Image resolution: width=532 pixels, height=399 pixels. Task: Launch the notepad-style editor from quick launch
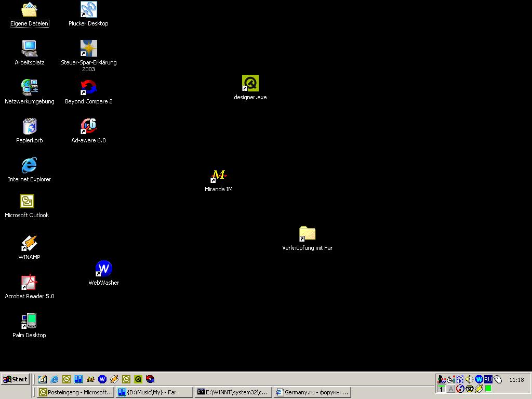click(43, 379)
